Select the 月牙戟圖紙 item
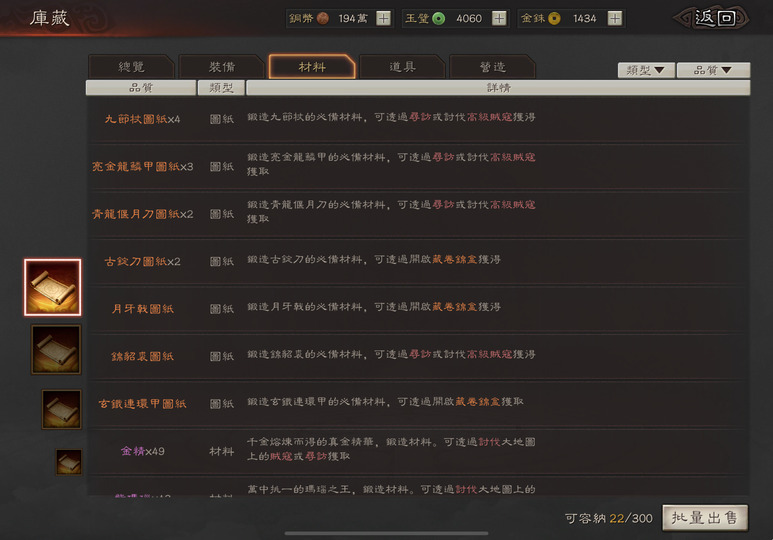Viewport: 773px width, 540px height. coord(418,308)
